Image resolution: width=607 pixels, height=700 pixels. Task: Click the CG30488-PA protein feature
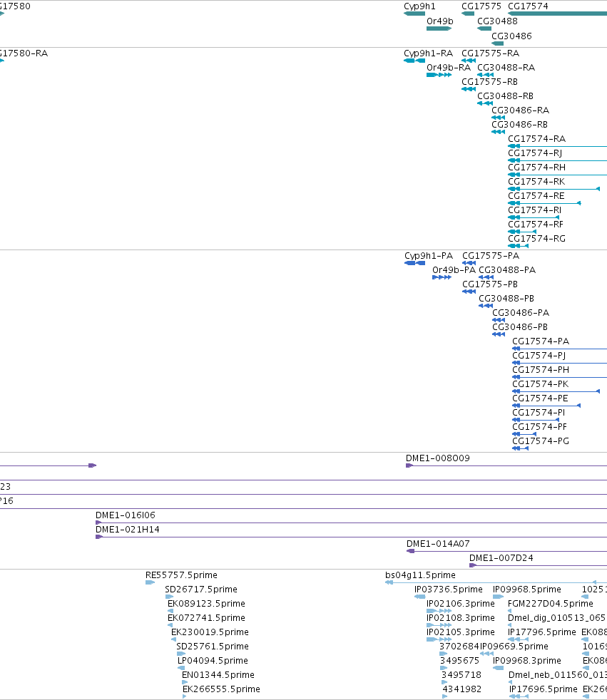click(x=486, y=277)
